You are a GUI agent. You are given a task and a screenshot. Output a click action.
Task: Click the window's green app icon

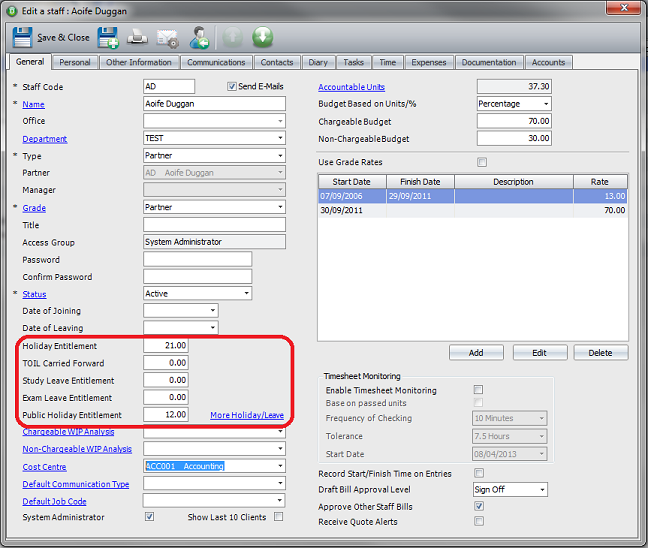[12, 9]
